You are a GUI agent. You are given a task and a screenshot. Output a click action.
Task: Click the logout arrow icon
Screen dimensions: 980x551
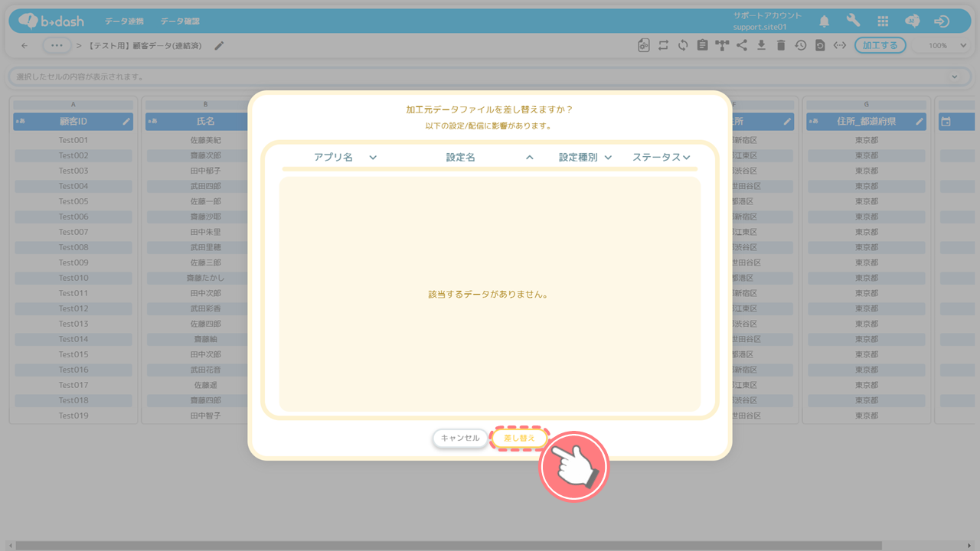click(x=942, y=21)
